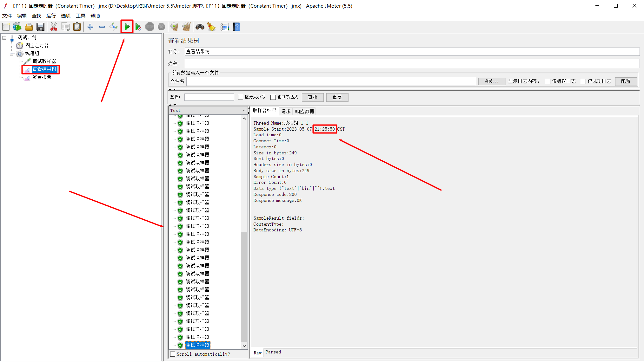The height and width of the screenshot is (362, 644).
Task: Select 查看结果树 node in tree
Action: (44, 69)
